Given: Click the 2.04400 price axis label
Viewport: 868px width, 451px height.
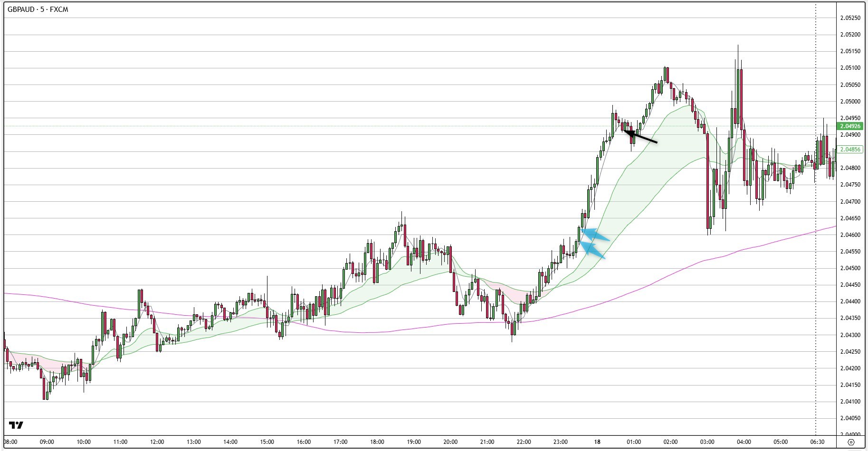Looking at the screenshot, I should point(850,301).
